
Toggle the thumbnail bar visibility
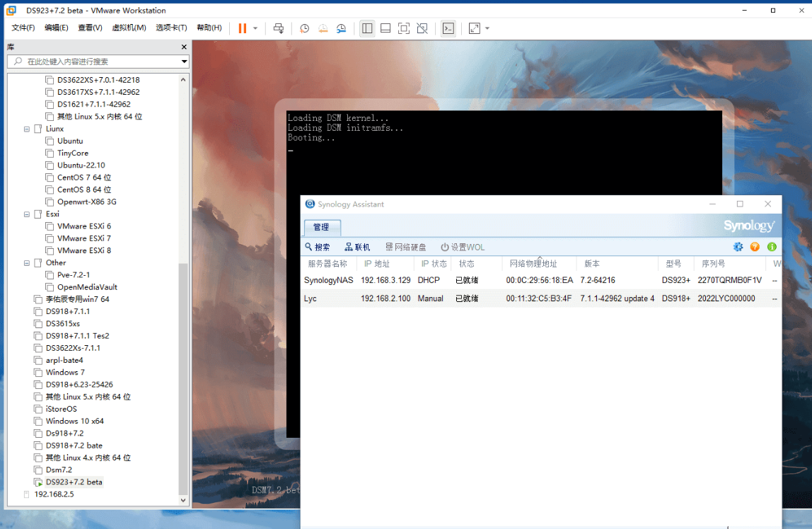385,28
